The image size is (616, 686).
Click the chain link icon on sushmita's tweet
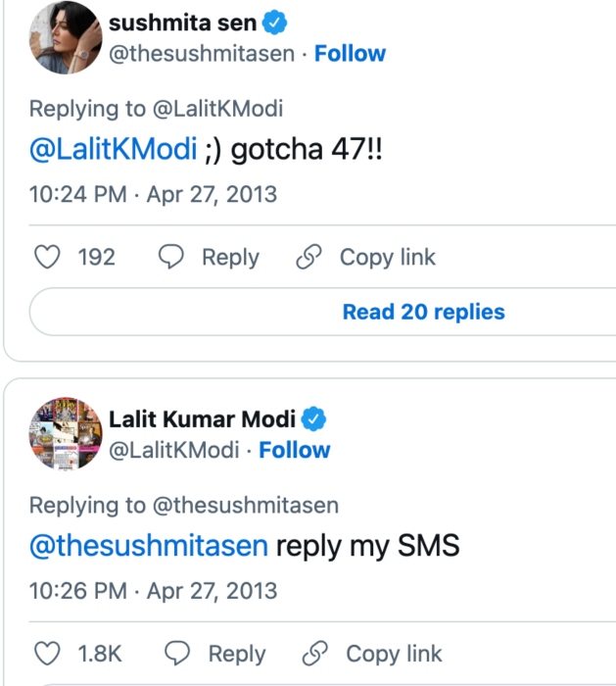309,257
